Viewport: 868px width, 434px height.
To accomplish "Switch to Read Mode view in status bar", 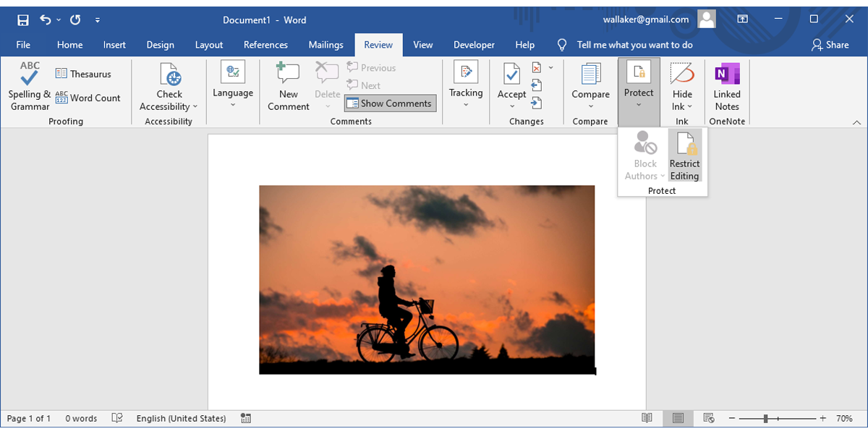I will [x=647, y=418].
